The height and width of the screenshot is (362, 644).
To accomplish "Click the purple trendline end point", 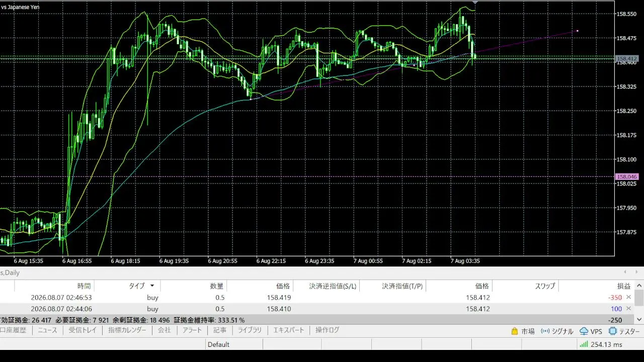I will [577, 31].
